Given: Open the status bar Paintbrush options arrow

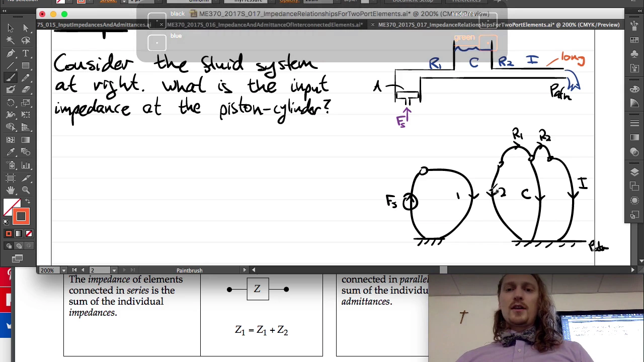Looking at the screenshot, I should (245, 270).
